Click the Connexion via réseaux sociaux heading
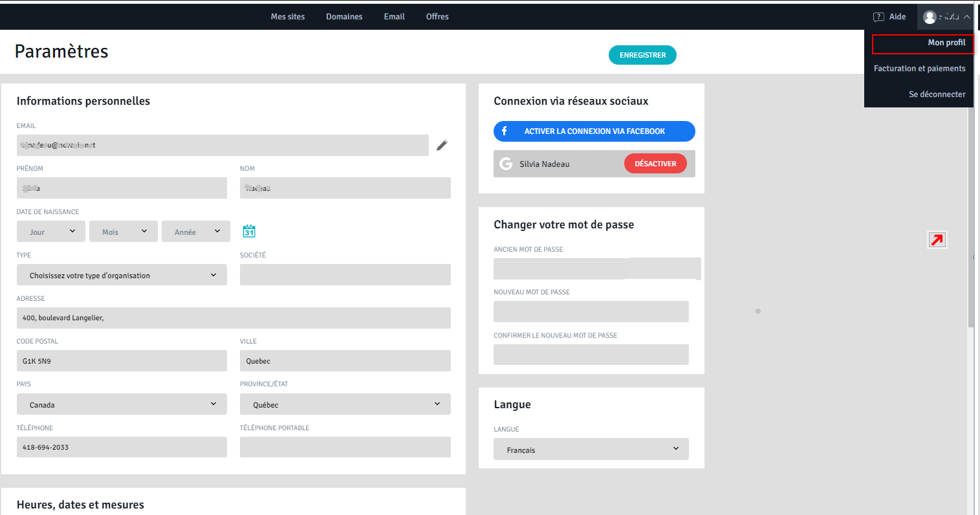Screen dimensions: 980x515 (x=571, y=101)
